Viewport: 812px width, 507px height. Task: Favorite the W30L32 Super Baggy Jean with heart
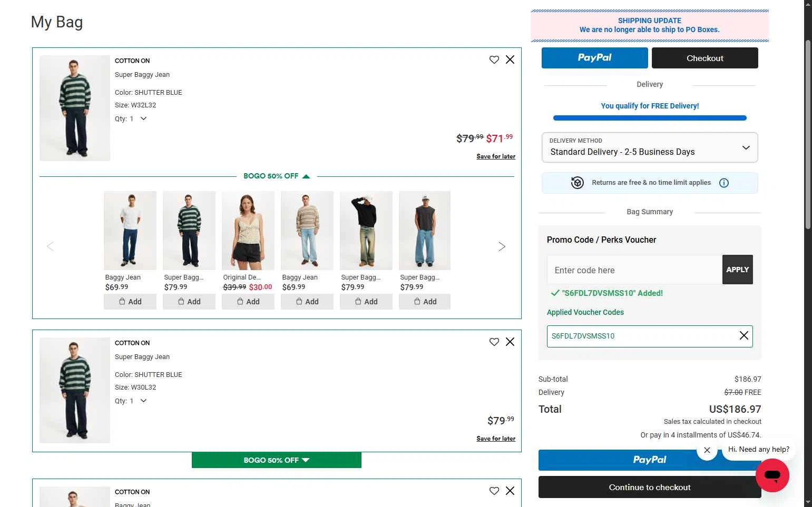[x=494, y=342]
